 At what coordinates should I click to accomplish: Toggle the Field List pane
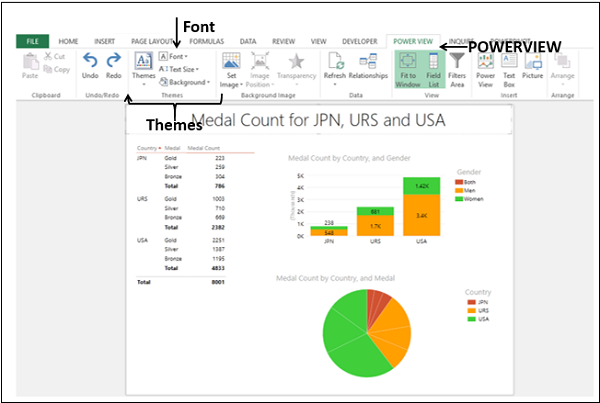pos(434,68)
